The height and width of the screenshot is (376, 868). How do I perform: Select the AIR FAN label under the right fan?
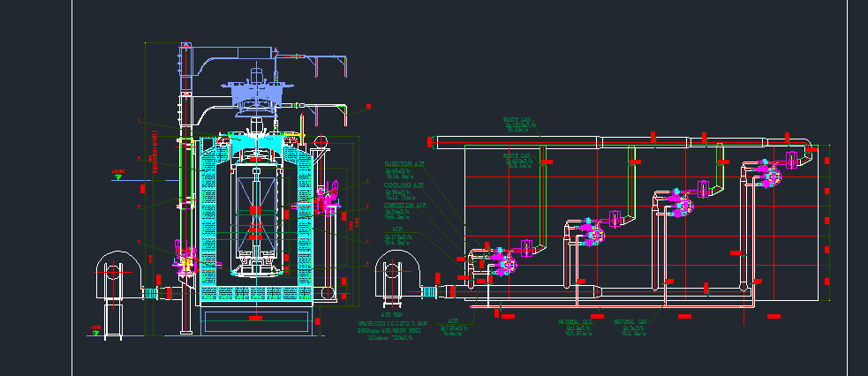pyautogui.click(x=394, y=314)
